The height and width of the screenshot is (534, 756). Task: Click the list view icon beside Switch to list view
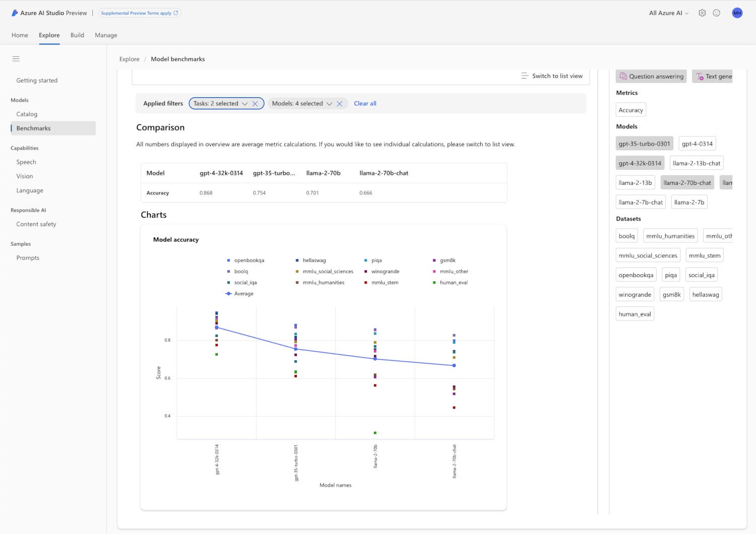(525, 76)
